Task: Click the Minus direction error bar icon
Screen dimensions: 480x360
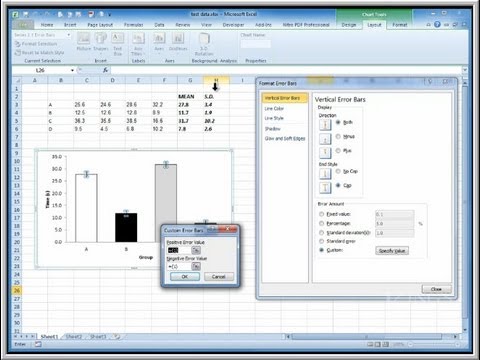Action: coord(325,139)
